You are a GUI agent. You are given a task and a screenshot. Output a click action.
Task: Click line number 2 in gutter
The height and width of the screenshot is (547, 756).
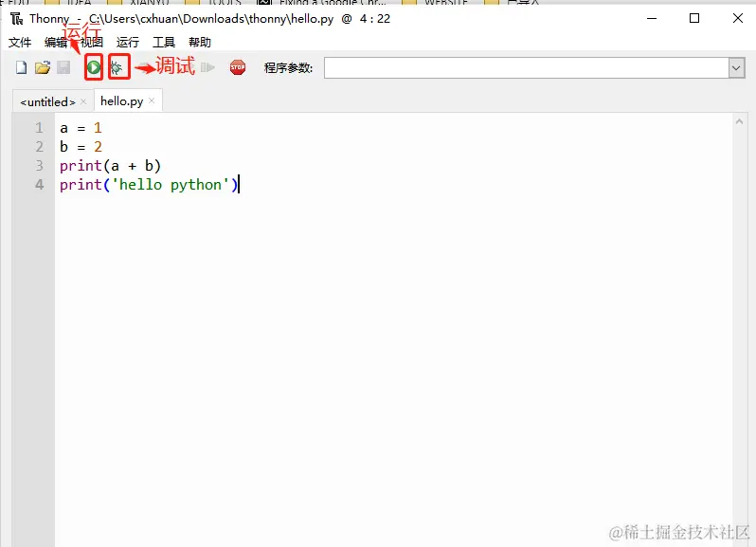click(39, 147)
